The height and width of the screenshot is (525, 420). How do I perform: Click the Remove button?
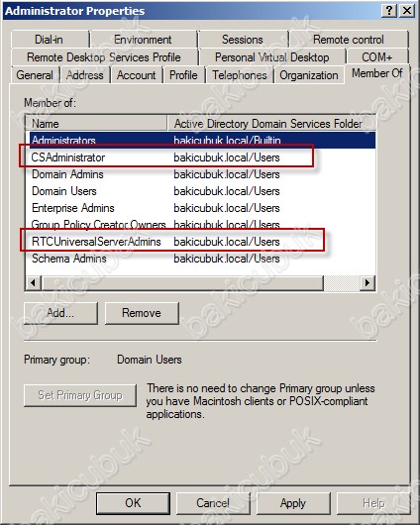(142, 313)
